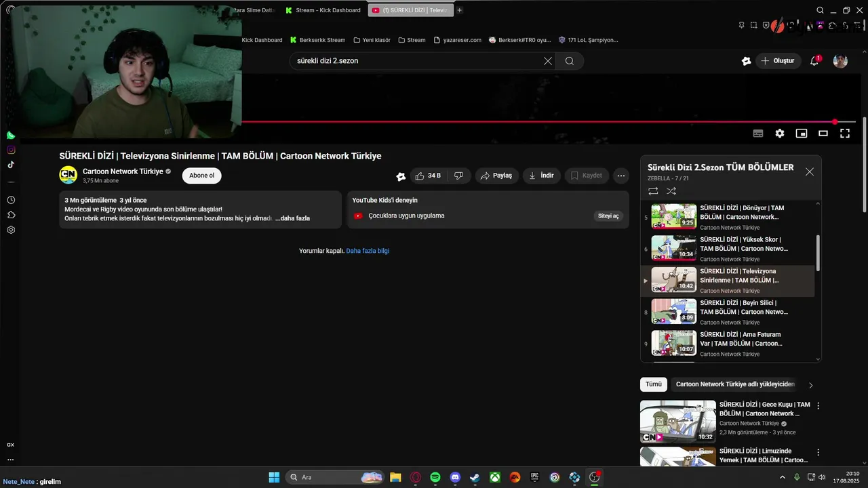Like the video with thumbs up
The height and width of the screenshot is (488, 868).
tap(428, 176)
